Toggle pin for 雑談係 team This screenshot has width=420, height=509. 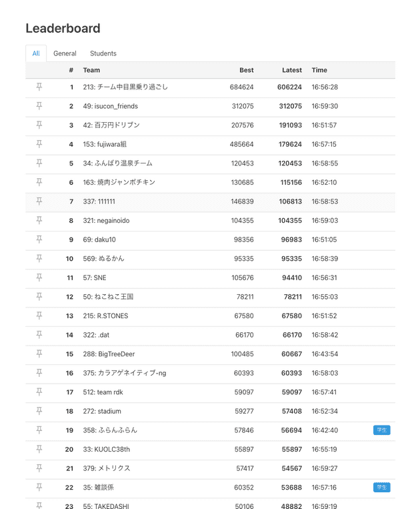[39, 488]
